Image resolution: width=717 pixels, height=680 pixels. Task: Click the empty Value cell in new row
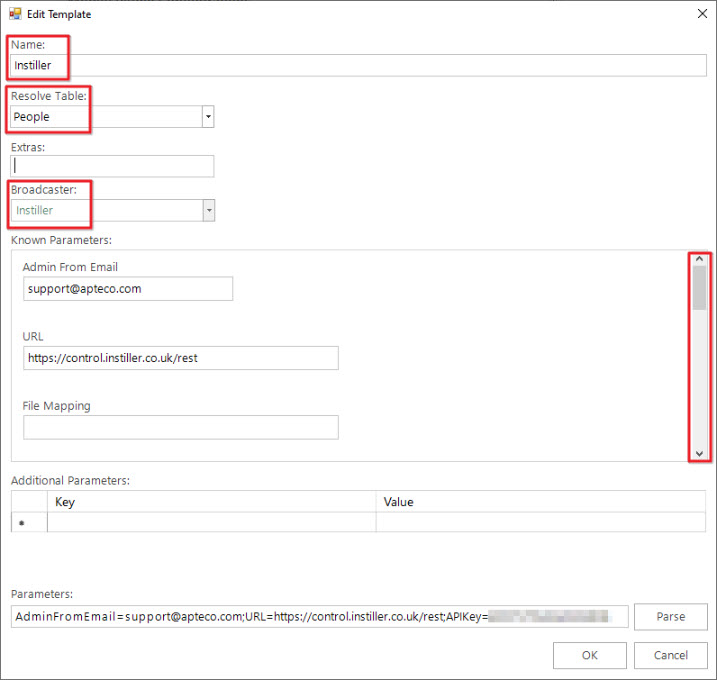tap(541, 522)
